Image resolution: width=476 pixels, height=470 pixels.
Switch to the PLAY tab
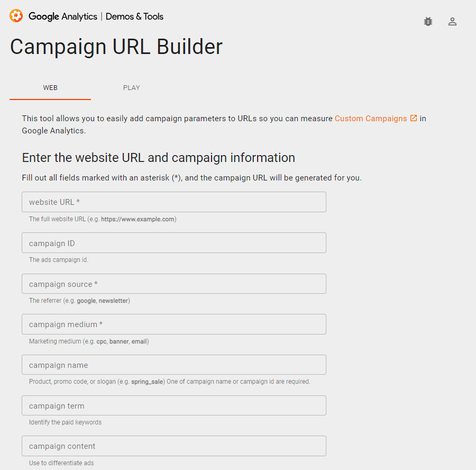click(132, 88)
